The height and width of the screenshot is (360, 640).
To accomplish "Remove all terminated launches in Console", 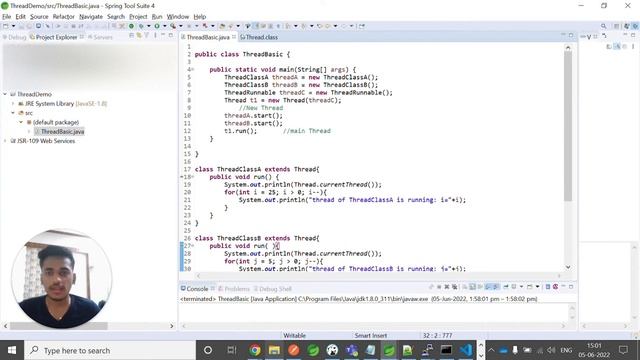I will [x=454, y=287].
